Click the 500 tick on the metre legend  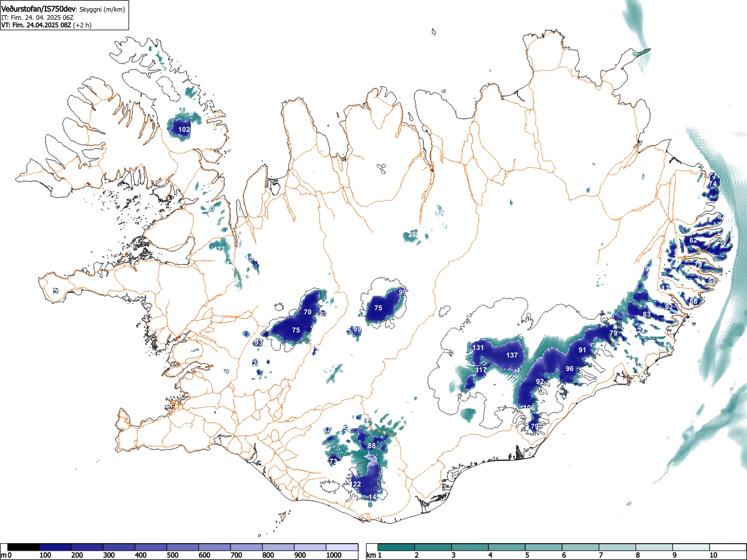[172, 555]
